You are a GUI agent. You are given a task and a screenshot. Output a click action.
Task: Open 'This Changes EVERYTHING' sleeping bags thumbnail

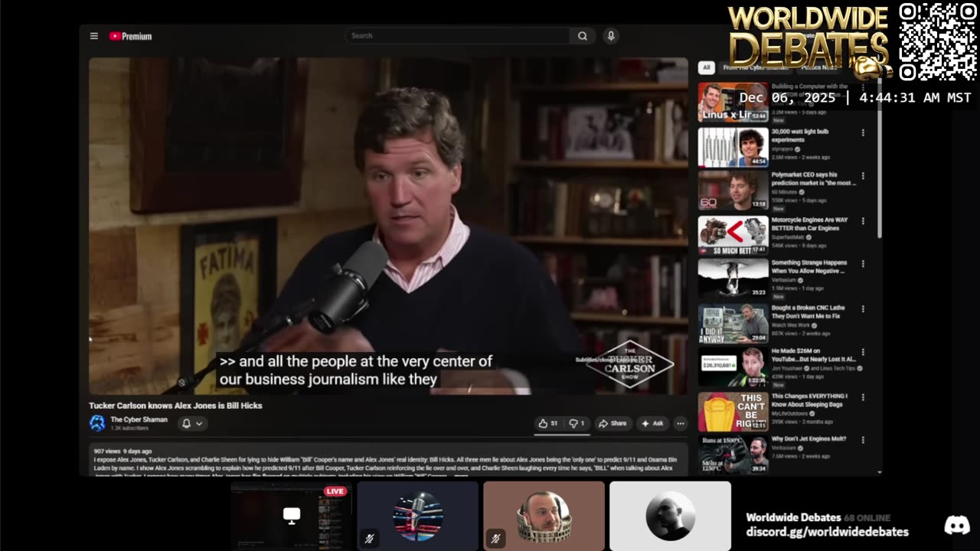coord(733,412)
